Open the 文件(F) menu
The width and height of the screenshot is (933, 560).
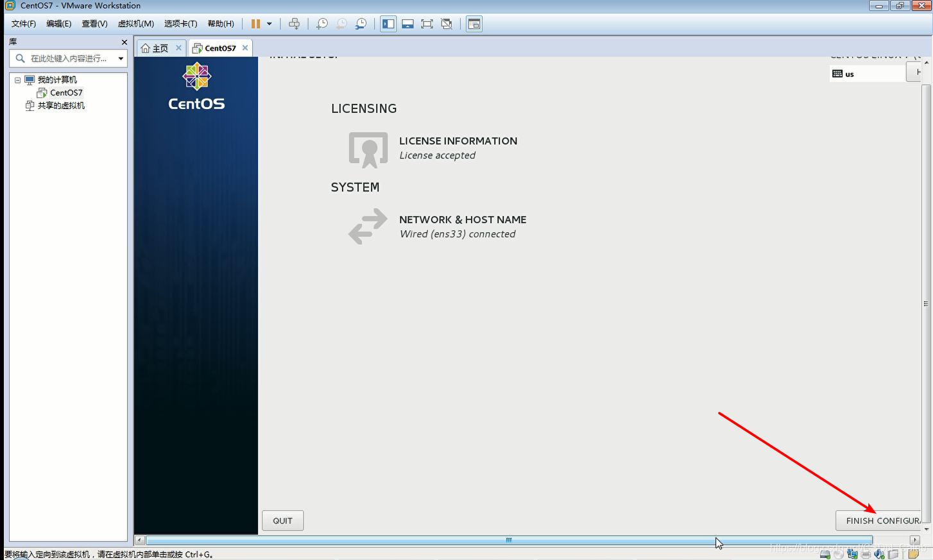click(24, 24)
